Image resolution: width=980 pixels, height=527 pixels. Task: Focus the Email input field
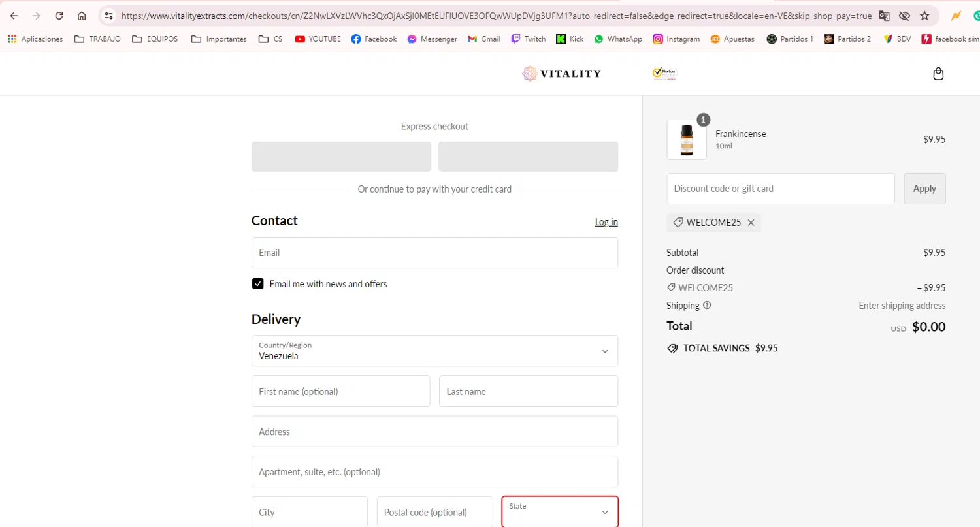click(434, 253)
